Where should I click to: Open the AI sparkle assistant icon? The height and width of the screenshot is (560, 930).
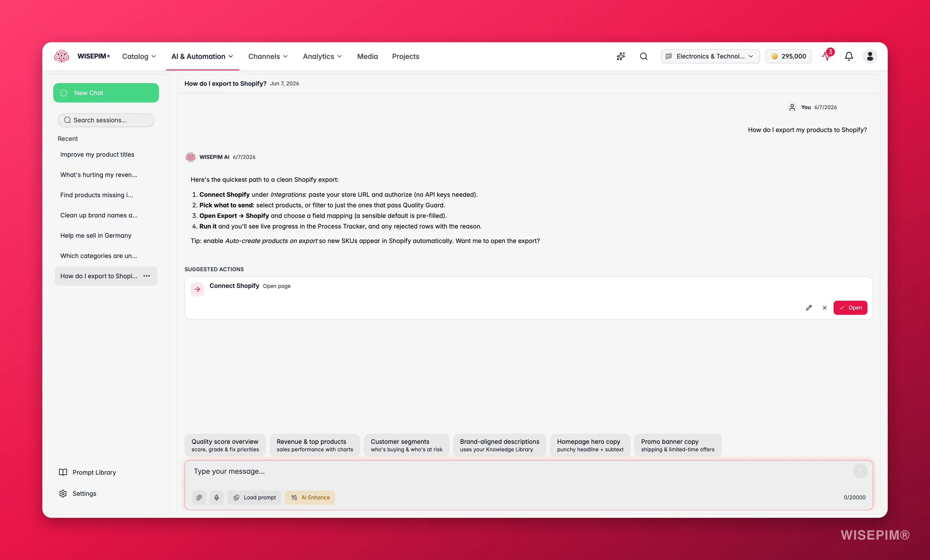pos(621,56)
